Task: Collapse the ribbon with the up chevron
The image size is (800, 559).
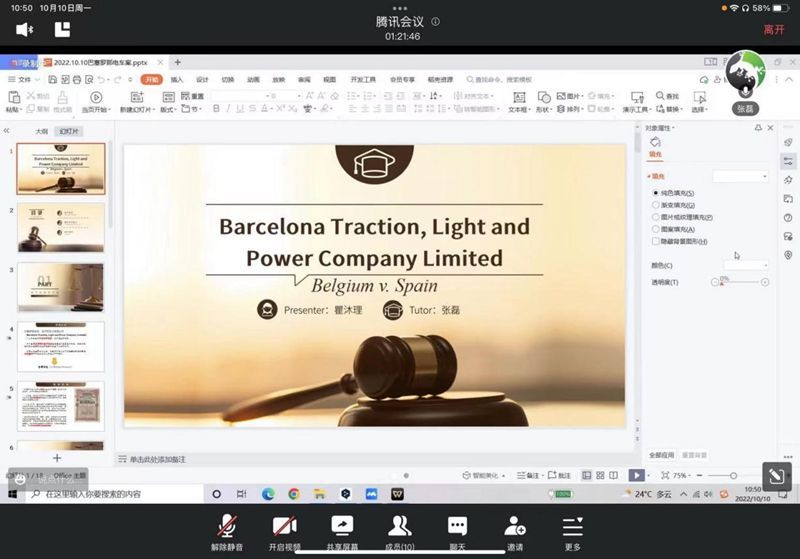Action: pyautogui.click(x=789, y=80)
